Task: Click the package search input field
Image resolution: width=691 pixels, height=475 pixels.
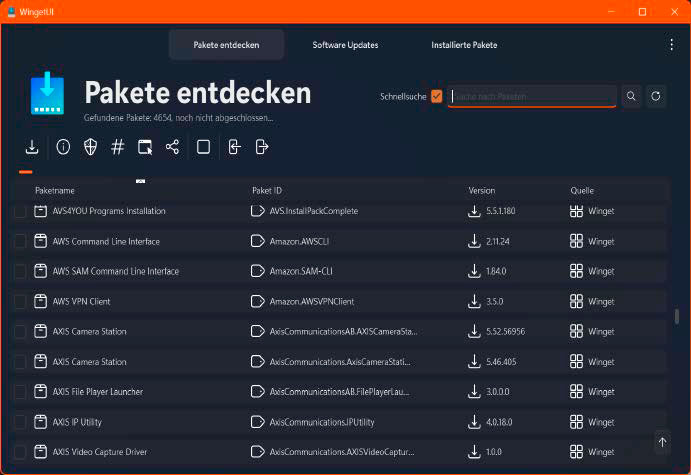Action: 531,96
